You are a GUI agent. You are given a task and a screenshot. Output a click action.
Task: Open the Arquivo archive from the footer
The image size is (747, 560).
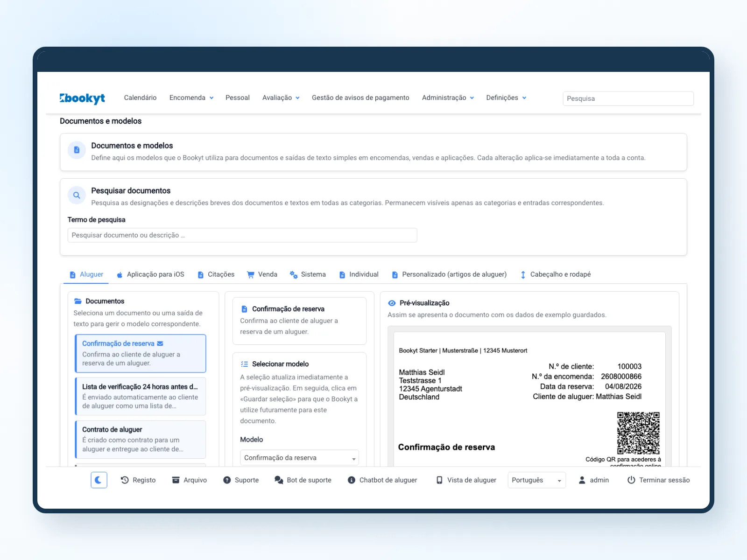pos(190,480)
